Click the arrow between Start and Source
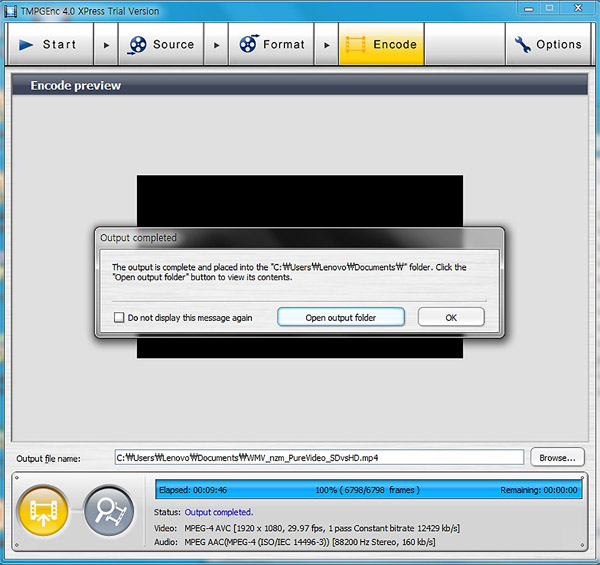The height and width of the screenshot is (565, 600). [x=106, y=45]
